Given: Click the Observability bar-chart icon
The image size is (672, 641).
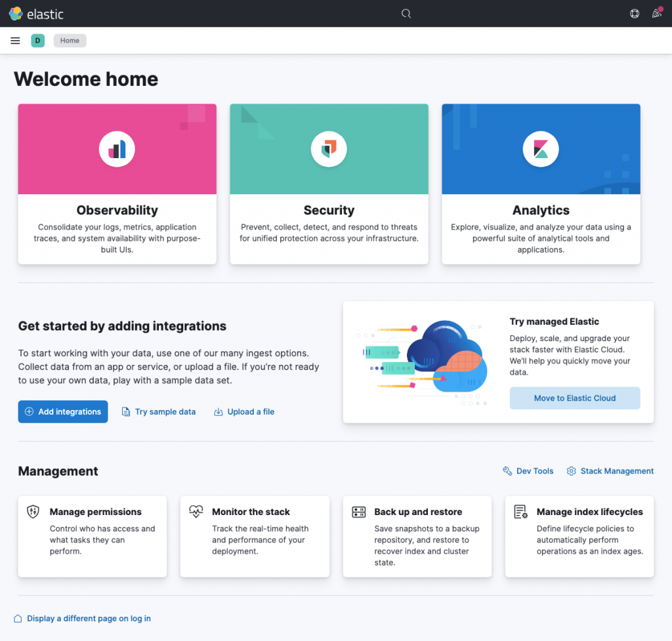Looking at the screenshot, I should click(x=117, y=149).
